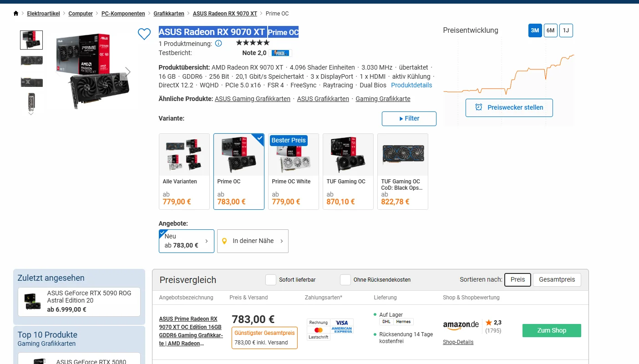Click the VISA payment icon
The image size is (639, 364).
342,323
